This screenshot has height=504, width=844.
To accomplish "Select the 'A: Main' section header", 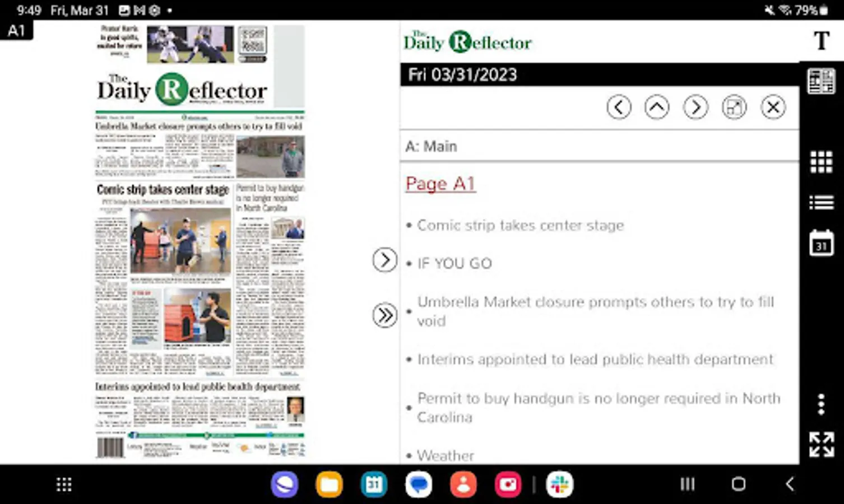I will 431,146.
